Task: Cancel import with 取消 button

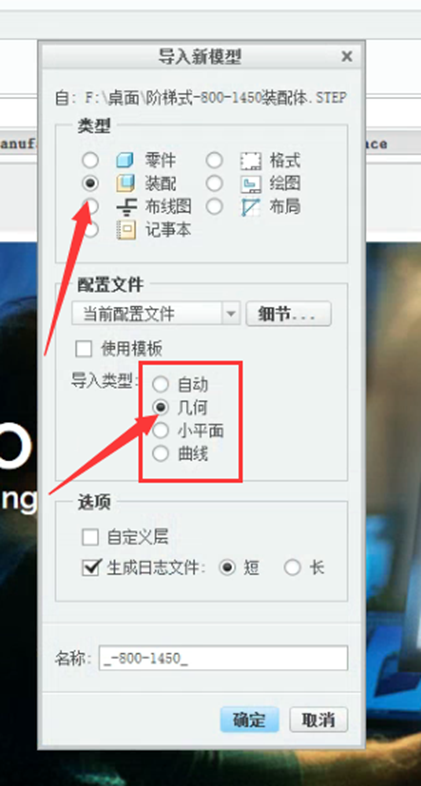Action: (318, 720)
